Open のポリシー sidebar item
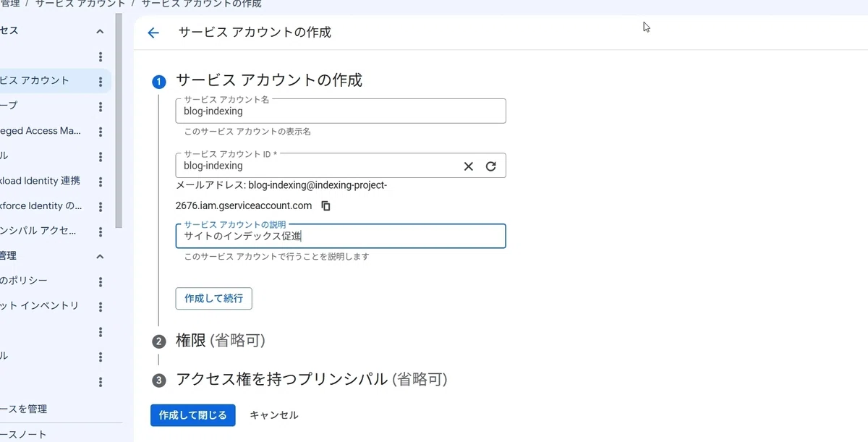This screenshot has width=868, height=442. 25,281
